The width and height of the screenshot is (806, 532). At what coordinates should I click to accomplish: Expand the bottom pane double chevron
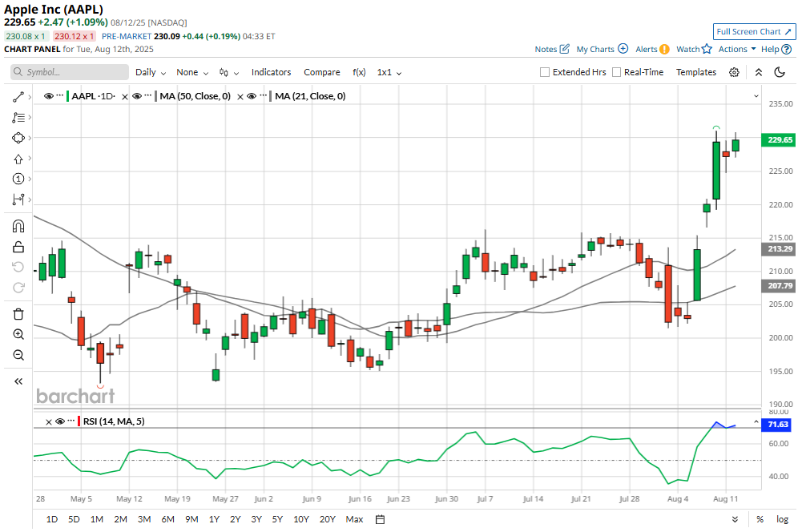pyautogui.click(x=735, y=520)
